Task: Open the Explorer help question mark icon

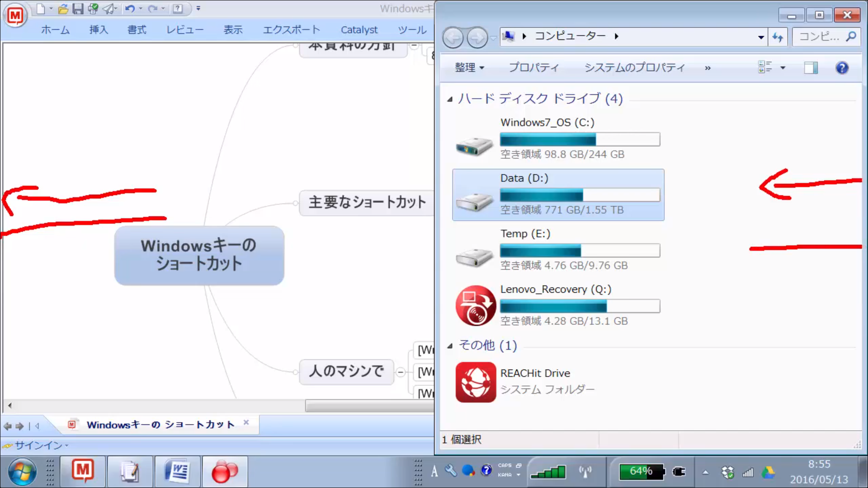Action: click(x=842, y=68)
